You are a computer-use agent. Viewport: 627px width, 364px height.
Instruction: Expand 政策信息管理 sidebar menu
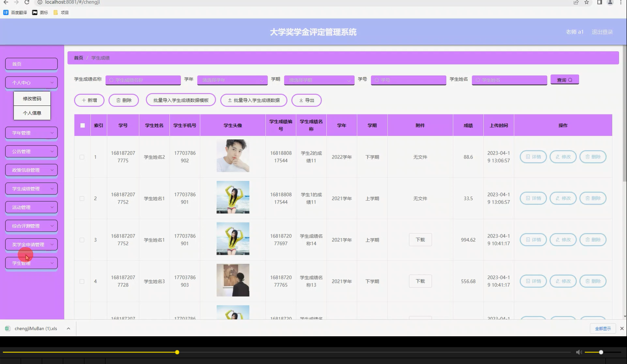[31, 170]
